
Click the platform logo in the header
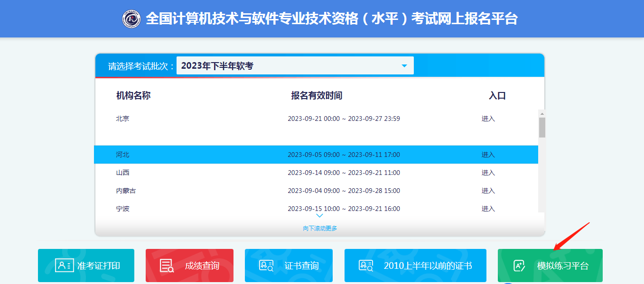pos(131,19)
